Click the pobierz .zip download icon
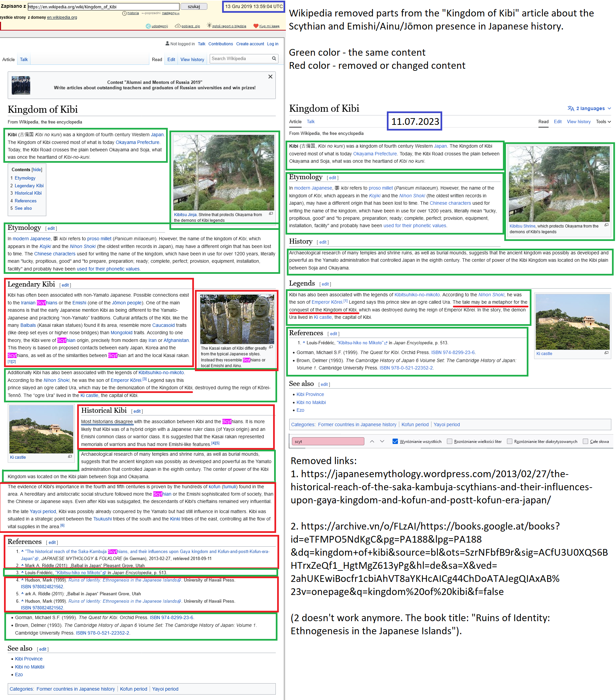The width and height of the screenshot is (616, 700). coord(178,26)
